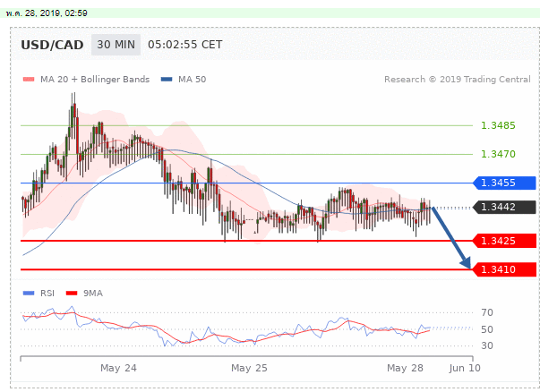
Task: Click the 05:02:55 CET timestamp
Action: pyautogui.click(x=185, y=45)
